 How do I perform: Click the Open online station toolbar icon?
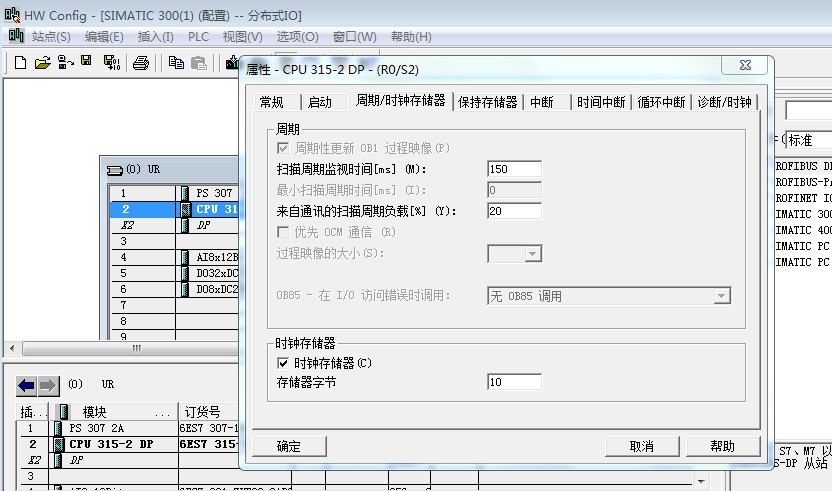point(65,63)
